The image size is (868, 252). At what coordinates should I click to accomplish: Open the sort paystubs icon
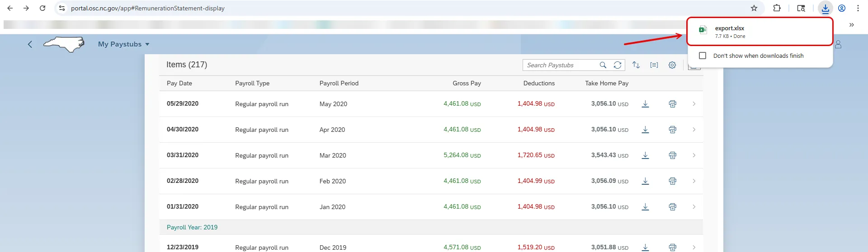636,65
